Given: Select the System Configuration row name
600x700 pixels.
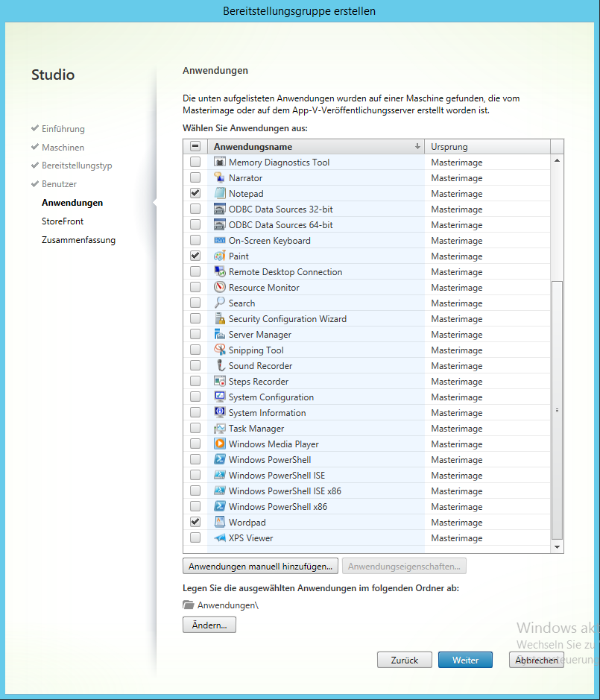Looking at the screenshot, I should [271, 397].
